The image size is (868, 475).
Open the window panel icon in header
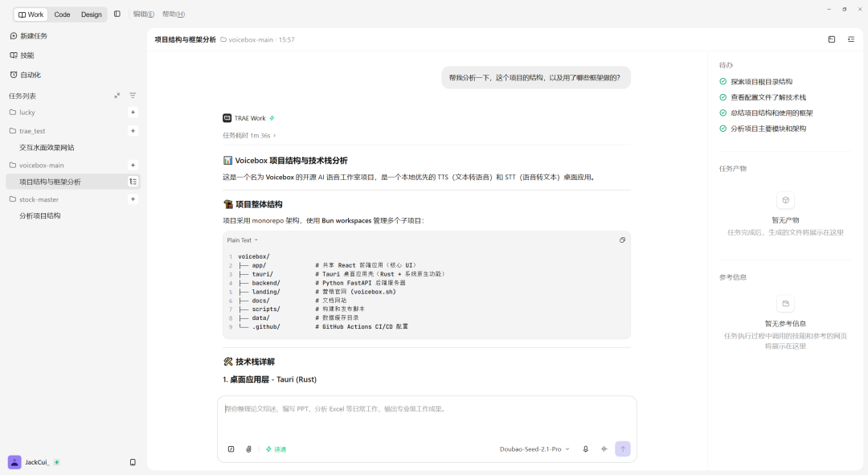tap(832, 39)
